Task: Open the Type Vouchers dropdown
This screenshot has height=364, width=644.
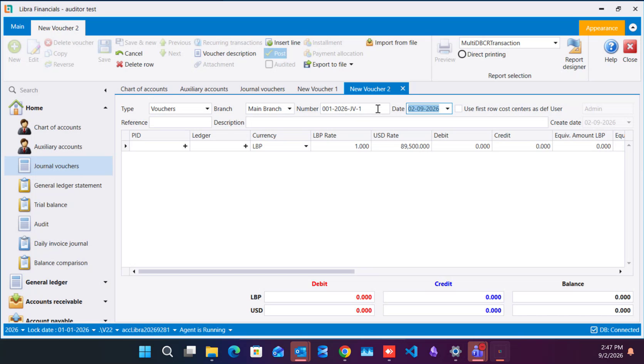Action: coord(207,109)
